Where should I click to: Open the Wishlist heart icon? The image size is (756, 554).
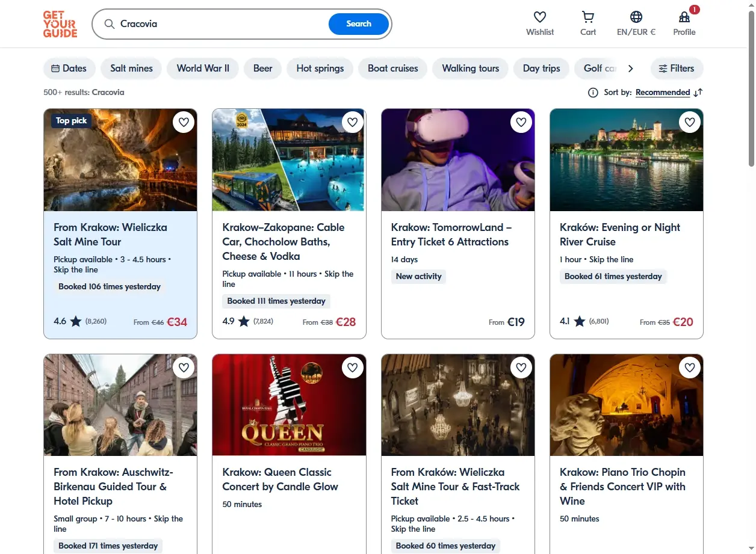[x=540, y=17]
